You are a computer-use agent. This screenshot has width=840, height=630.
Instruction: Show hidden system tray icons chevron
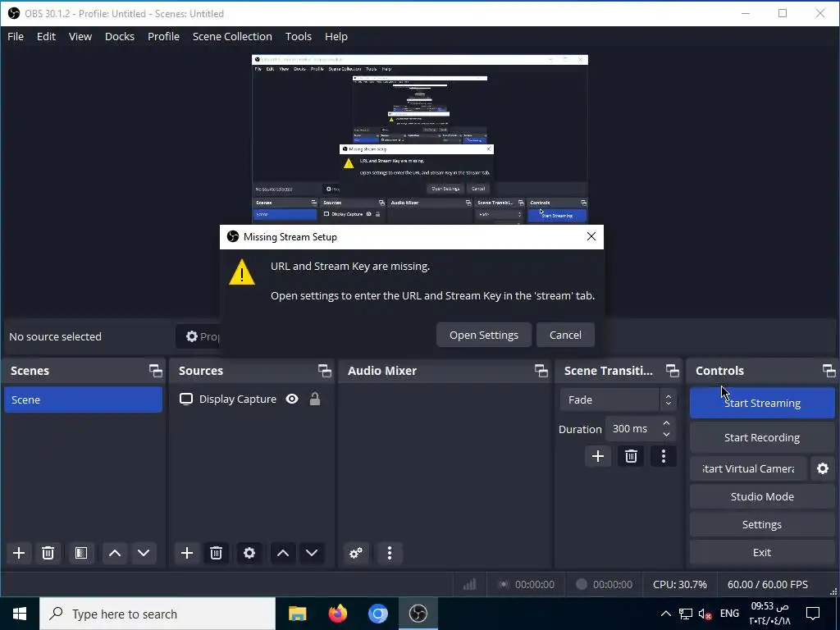point(665,614)
